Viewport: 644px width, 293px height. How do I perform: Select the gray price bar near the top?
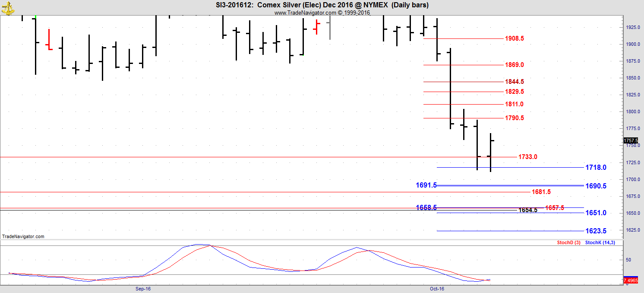[330, 28]
